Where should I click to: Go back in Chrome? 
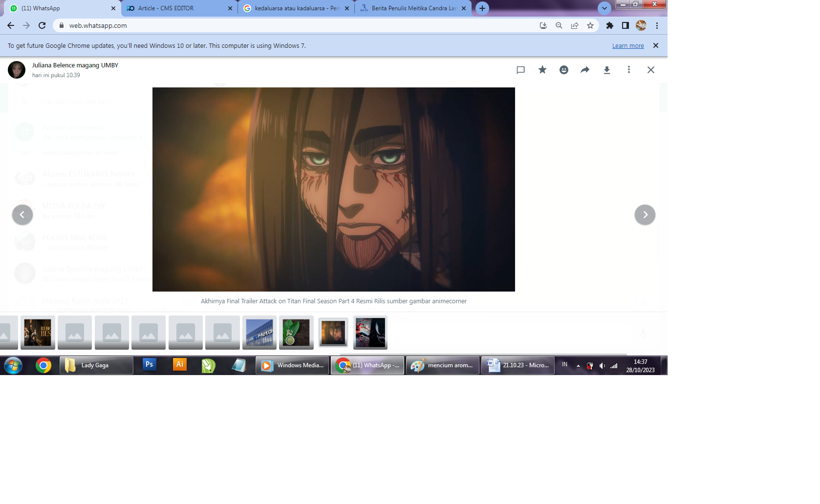pyautogui.click(x=11, y=25)
